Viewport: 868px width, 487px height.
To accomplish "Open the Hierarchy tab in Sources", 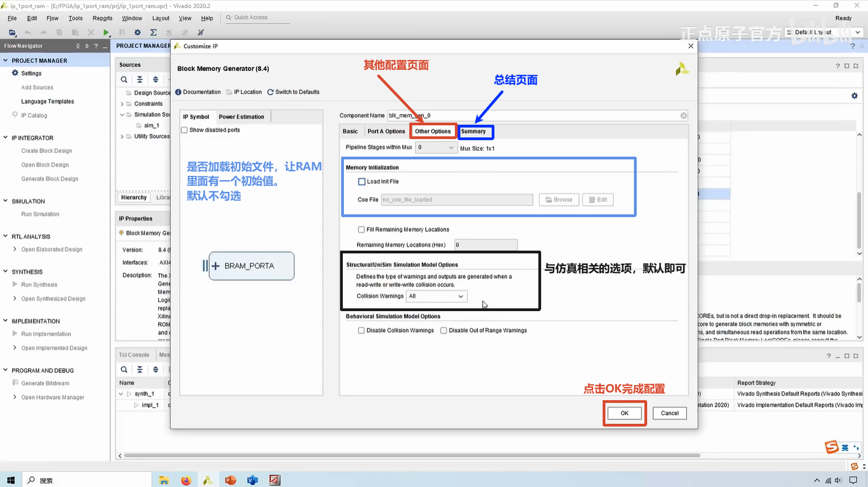I will [x=134, y=197].
